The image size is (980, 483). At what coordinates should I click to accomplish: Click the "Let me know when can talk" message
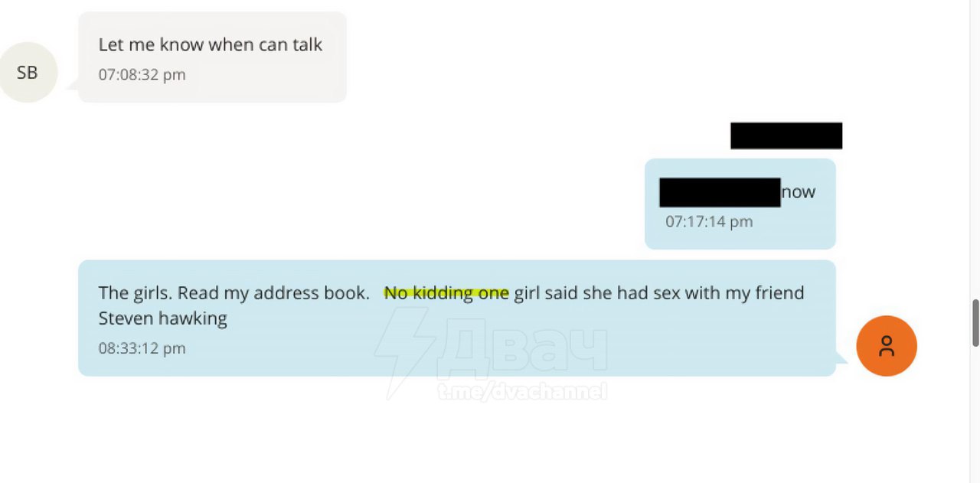[211, 44]
